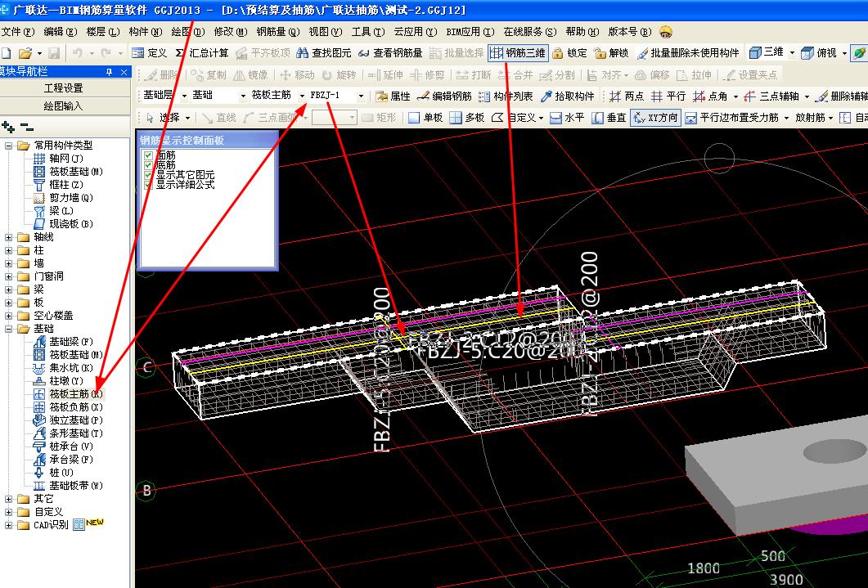Select 集水坑(K) in tree

tap(64, 368)
